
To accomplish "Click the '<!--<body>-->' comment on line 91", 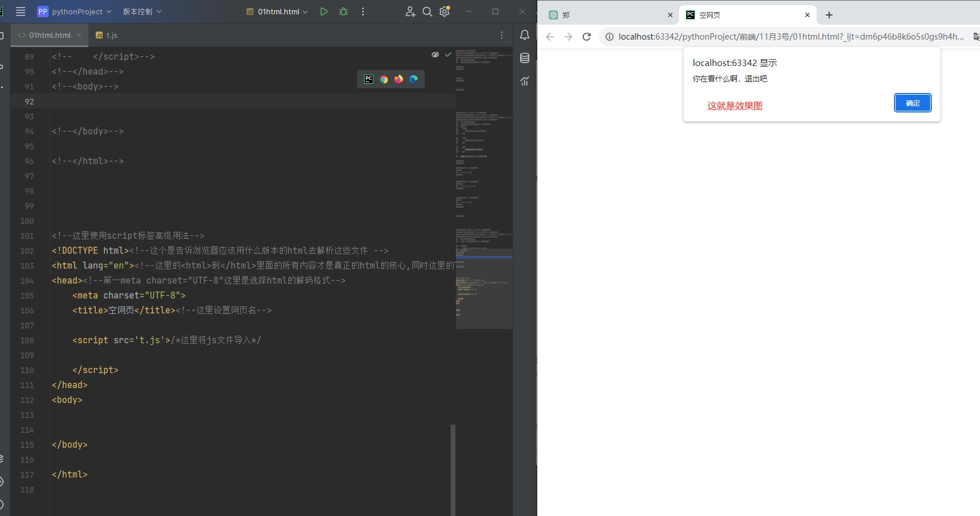I will tap(85, 87).
